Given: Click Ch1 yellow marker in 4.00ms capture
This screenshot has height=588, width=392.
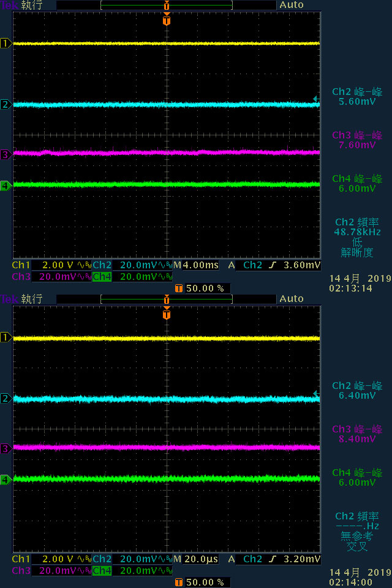Looking at the screenshot, I should coord(6,43).
